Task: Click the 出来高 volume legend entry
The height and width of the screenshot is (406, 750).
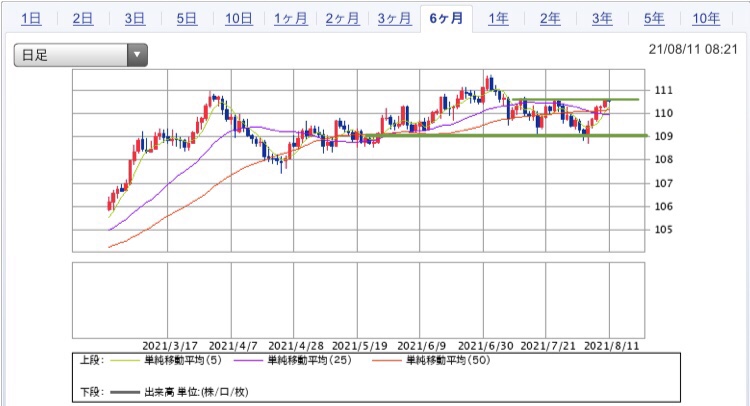Action: point(196,392)
